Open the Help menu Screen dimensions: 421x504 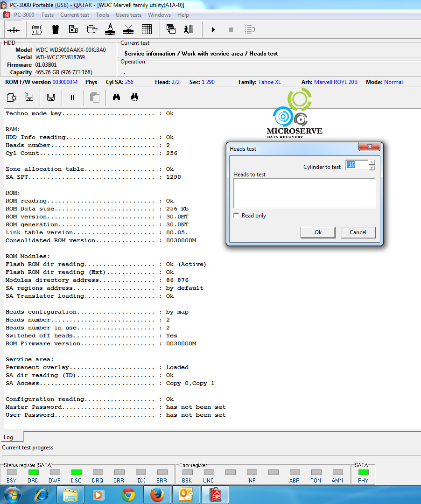183,15
